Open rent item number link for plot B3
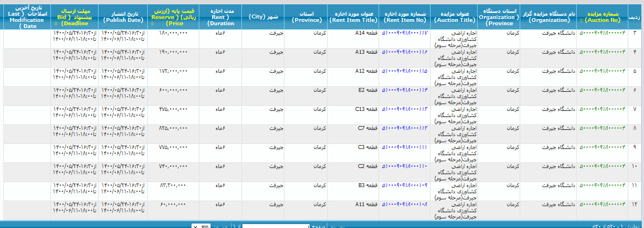 tap(404, 185)
